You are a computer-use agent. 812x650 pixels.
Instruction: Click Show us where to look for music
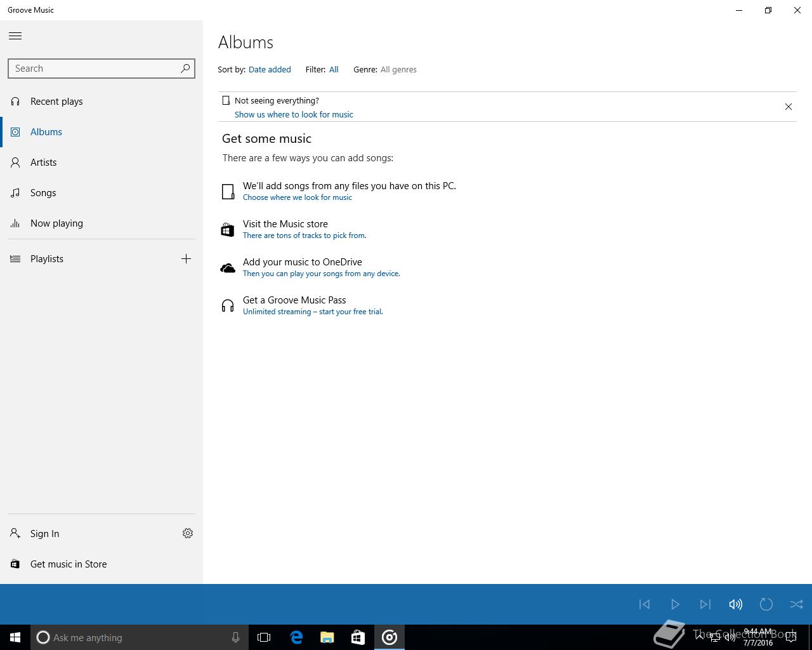294,115
